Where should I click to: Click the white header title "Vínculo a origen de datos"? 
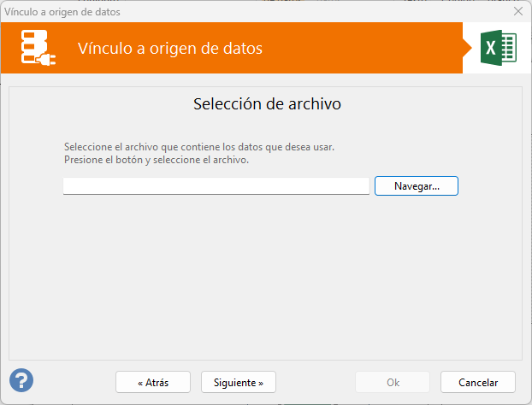click(x=169, y=49)
